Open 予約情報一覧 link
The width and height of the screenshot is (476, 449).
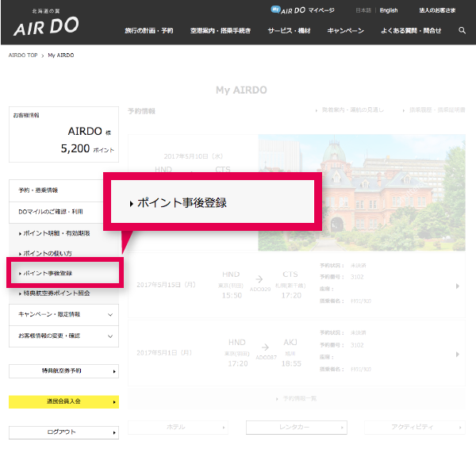coord(296,398)
